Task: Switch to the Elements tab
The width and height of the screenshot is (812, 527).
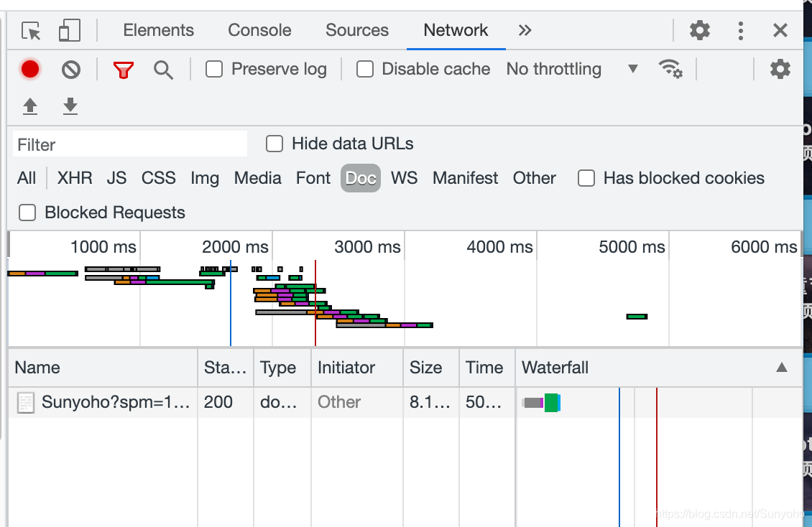Action: (159, 30)
